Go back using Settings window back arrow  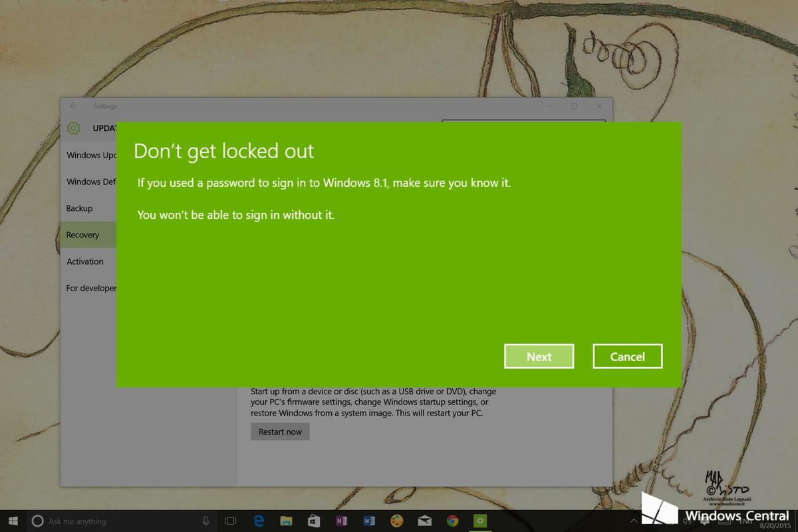click(x=74, y=106)
